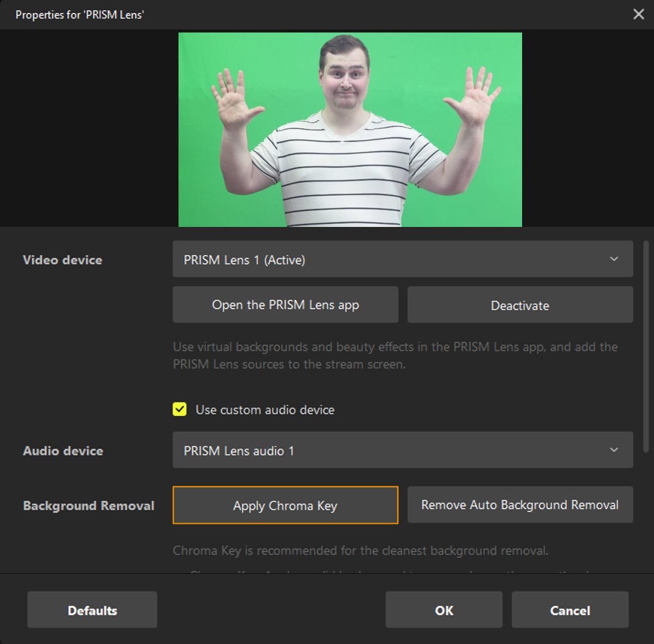Screen dimensions: 654x644
Task: Click Remove Auto Background Removal
Action: [520, 505]
